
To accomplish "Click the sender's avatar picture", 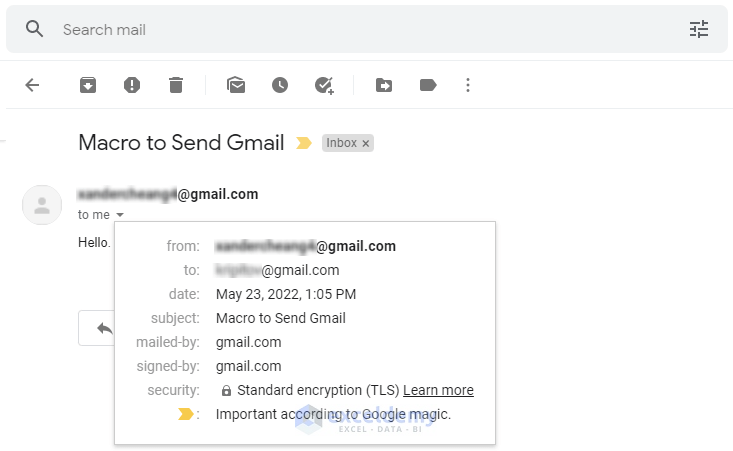I will pos(42,205).
